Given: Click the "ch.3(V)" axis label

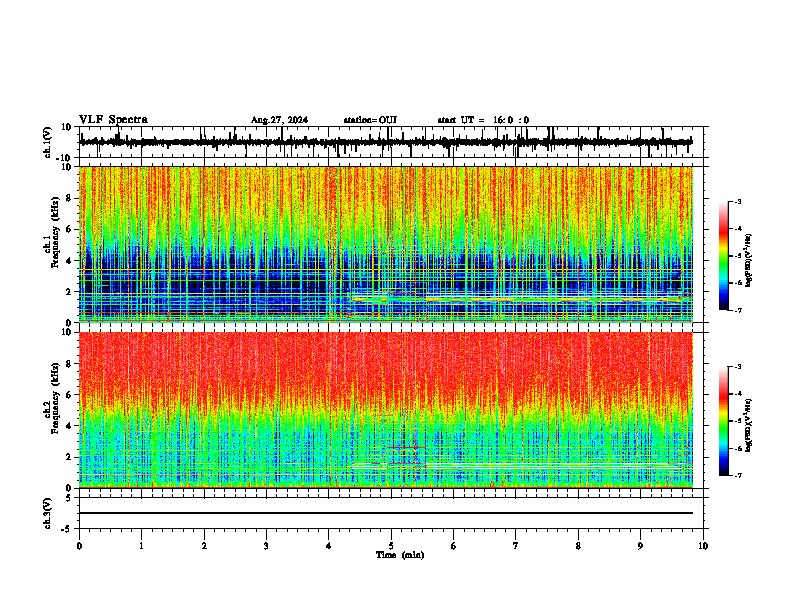Looking at the screenshot, I should click(48, 513).
